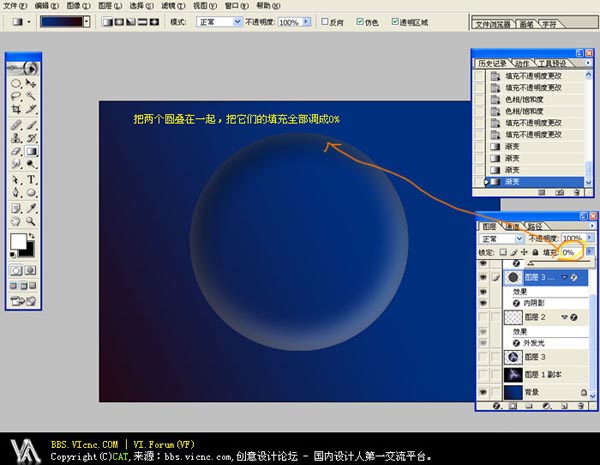600x465 pixels.
Task: Choose linear gradient style in options bar
Action: pyautogui.click(x=108, y=22)
